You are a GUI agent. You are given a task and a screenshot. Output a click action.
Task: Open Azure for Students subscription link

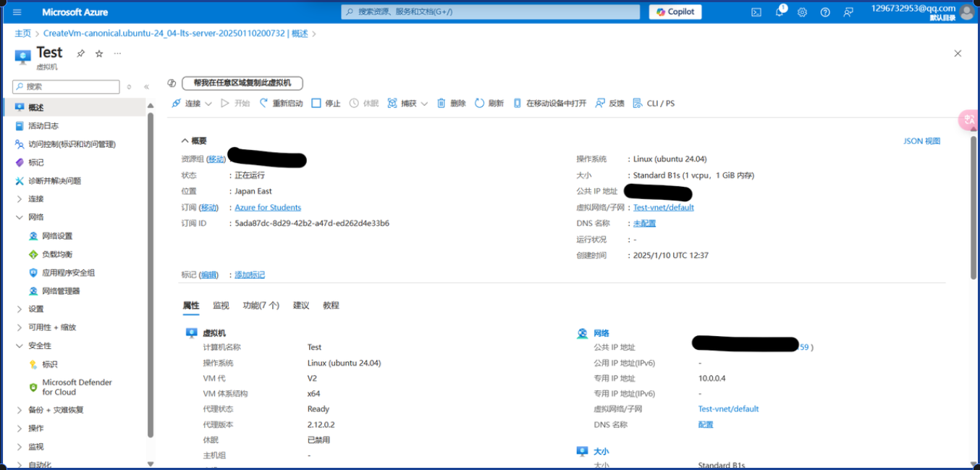268,208
